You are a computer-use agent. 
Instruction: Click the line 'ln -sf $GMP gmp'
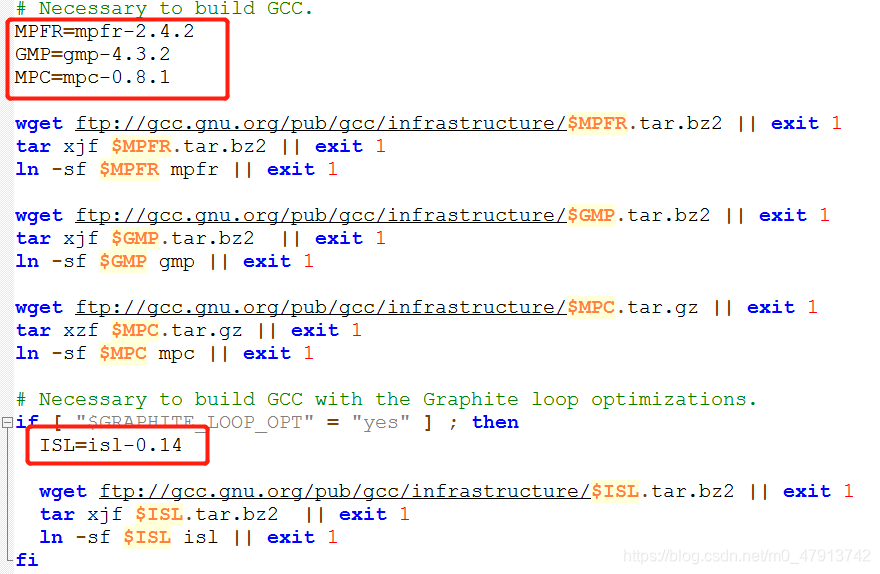tap(164, 261)
